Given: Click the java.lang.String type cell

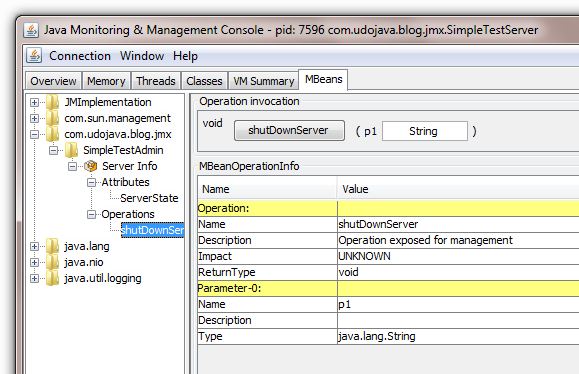Looking at the screenshot, I should 458,336.
